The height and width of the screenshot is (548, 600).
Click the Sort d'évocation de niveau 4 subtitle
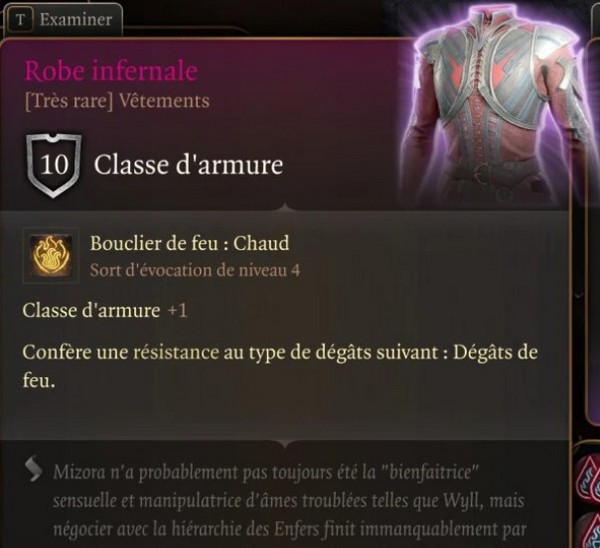[x=195, y=271]
